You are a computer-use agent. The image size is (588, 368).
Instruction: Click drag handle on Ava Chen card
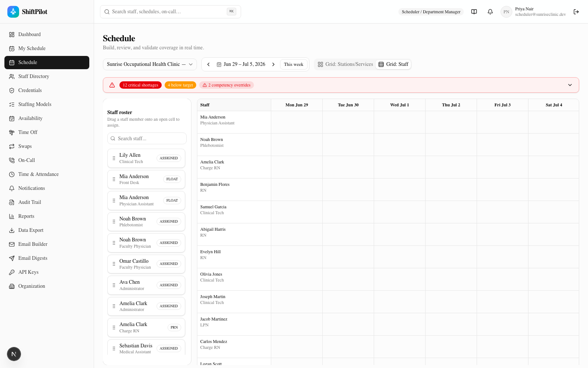pos(114,285)
